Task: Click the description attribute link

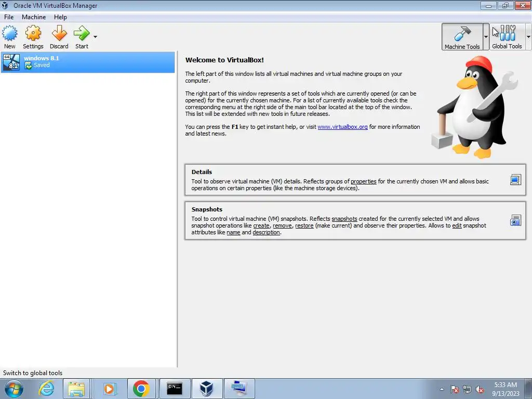Action: point(267,232)
